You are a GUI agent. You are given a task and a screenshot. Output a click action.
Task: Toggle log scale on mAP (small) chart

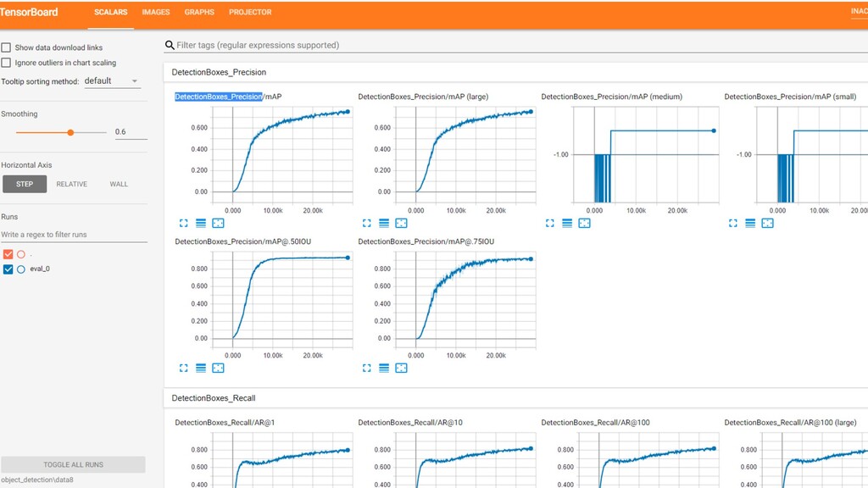click(x=750, y=223)
